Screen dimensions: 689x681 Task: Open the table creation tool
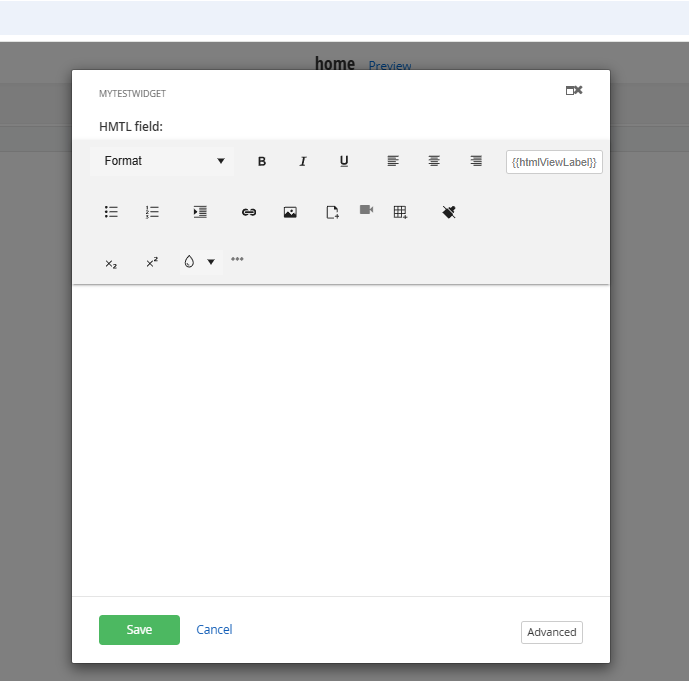tap(400, 212)
